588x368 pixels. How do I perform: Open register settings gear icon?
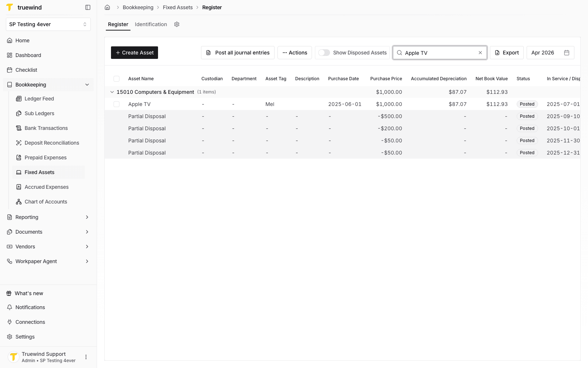tap(177, 24)
